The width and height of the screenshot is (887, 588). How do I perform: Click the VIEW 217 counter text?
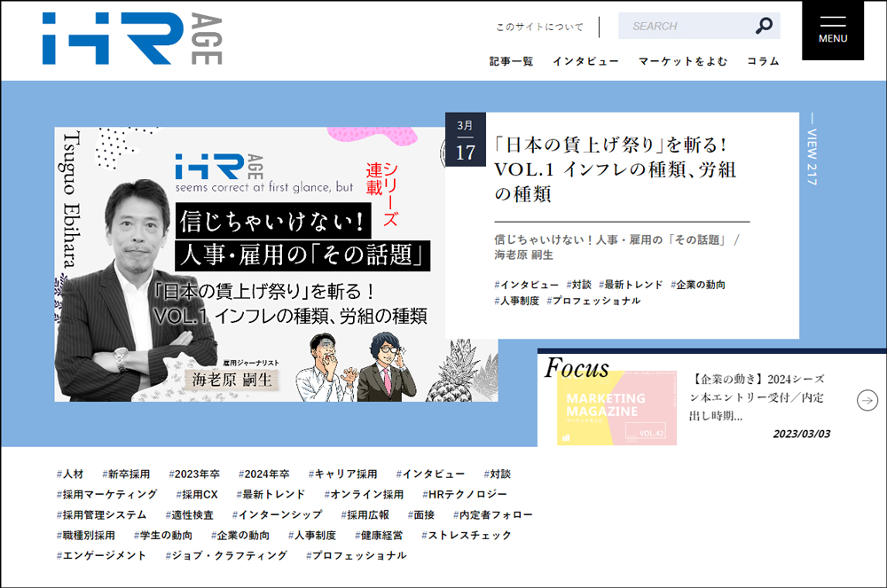click(x=812, y=150)
